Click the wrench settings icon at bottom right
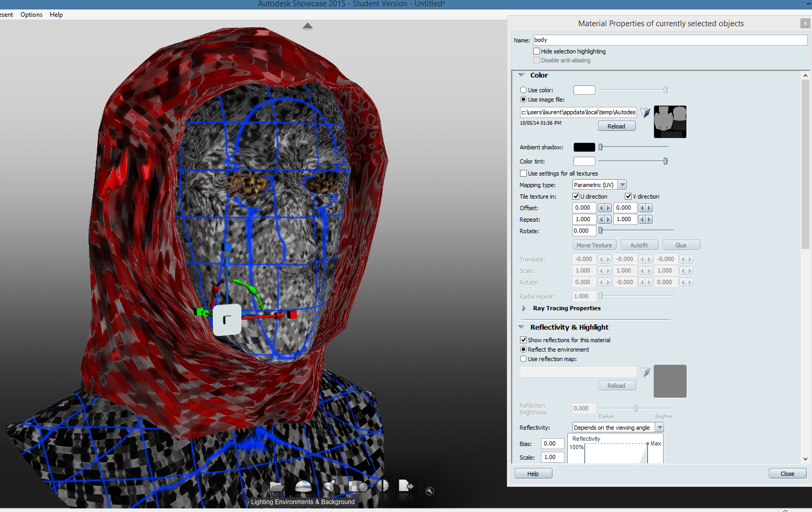812x512 pixels. tap(429, 491)
